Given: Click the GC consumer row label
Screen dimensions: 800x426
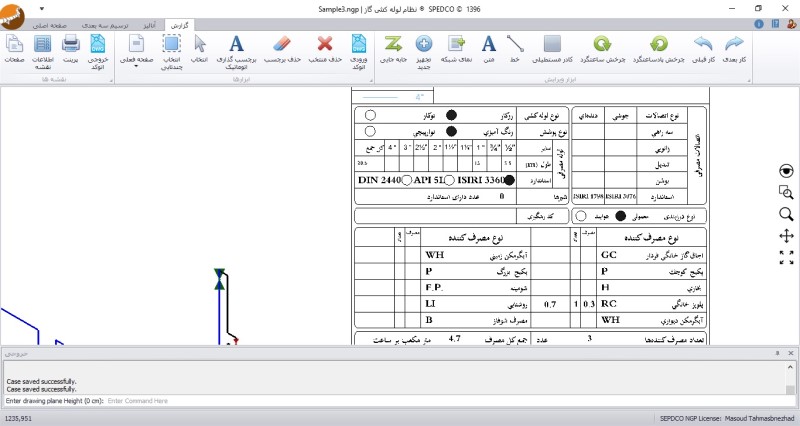Looking at the screenshot, I should click(x=609, y=255).
